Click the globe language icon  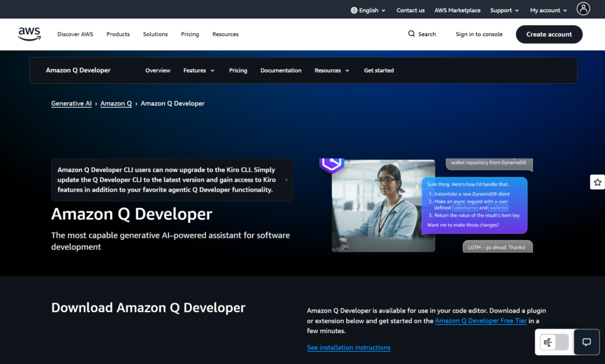[x=353, y=9]
